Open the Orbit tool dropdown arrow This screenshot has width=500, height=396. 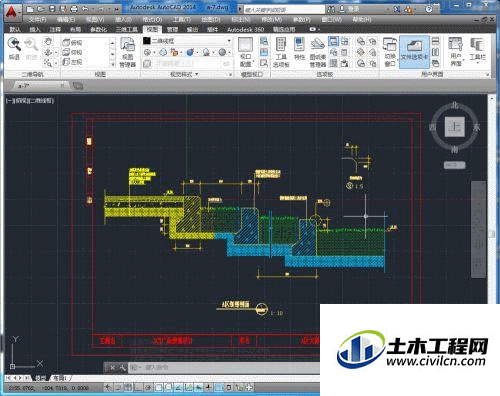(55, 52)
